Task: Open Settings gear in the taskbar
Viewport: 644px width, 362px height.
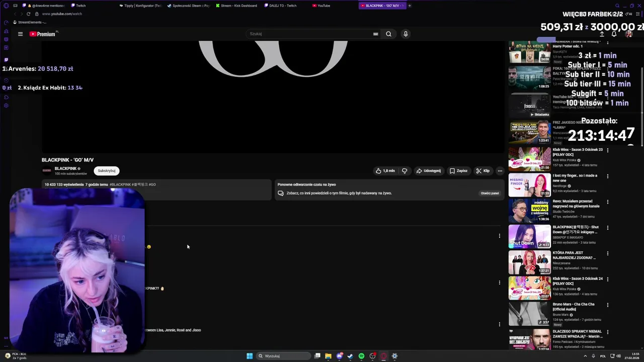Action: 394,356
